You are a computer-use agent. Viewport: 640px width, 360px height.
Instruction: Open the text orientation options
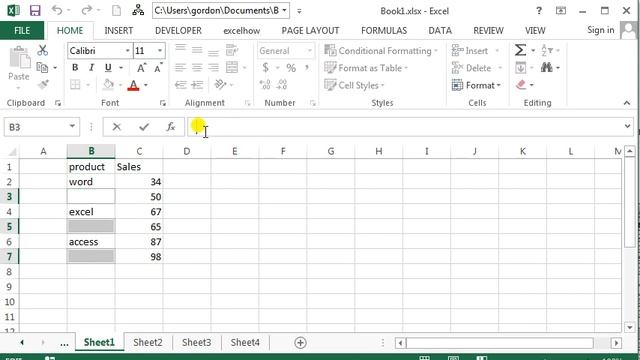[x=220, y=84]
